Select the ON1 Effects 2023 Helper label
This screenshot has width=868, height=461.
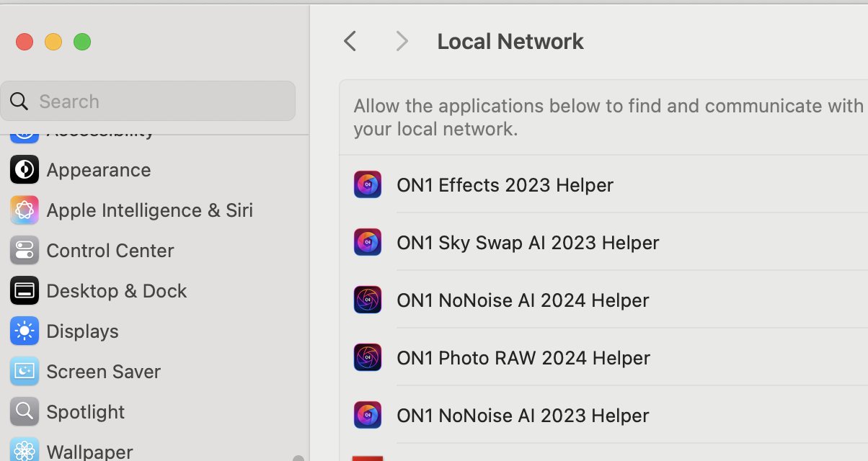(505, 185)
